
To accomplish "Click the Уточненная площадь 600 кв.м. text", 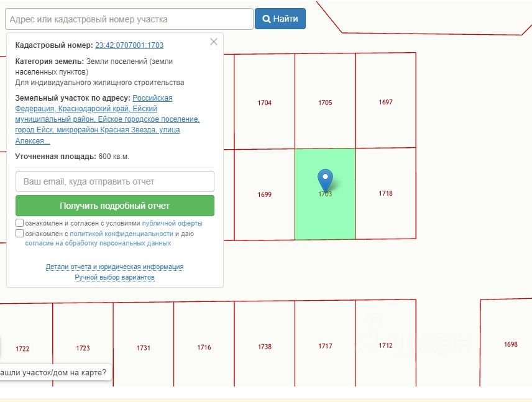I will point(72,157).
